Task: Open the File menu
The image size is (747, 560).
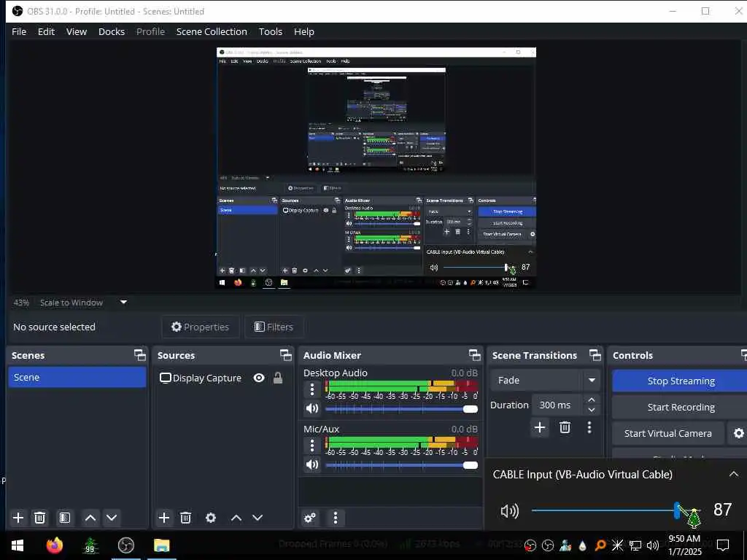Action: point(19,31)
